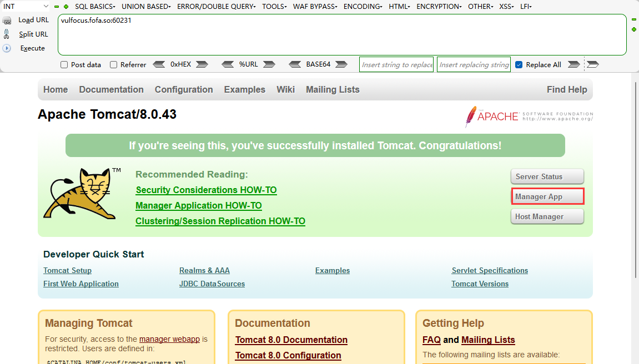Click the Execute play icon

7,48
